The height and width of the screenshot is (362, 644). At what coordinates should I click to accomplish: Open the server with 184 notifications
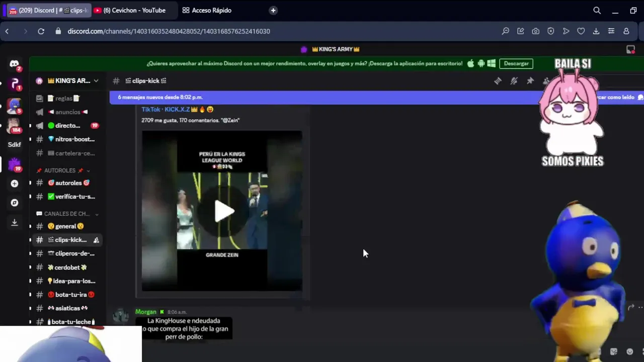(14, 125)
